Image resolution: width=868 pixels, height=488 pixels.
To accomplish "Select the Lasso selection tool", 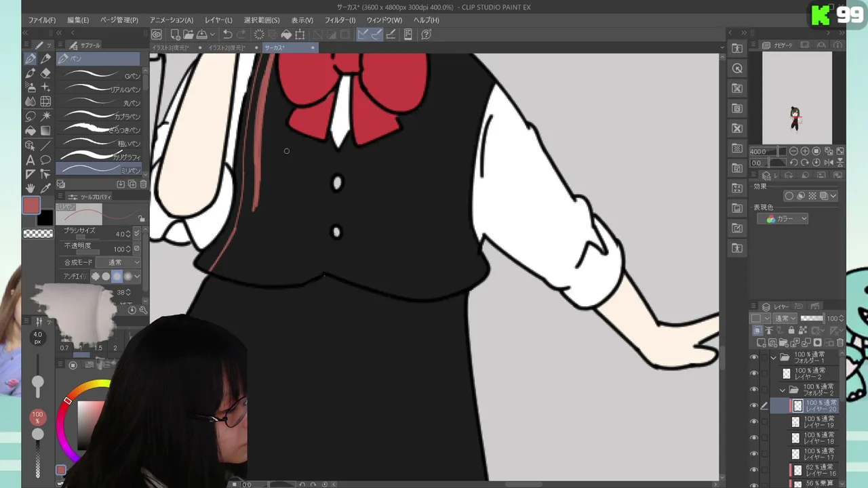I will pyautogui.click(x=31, y=116).
